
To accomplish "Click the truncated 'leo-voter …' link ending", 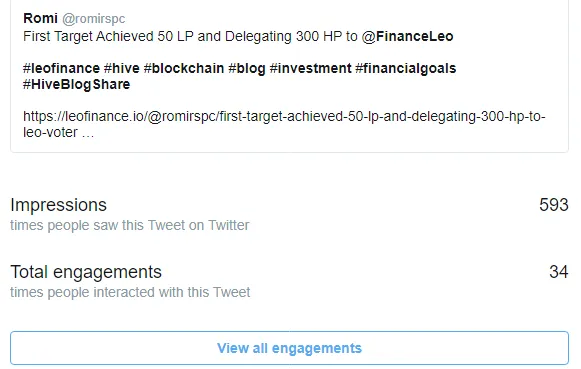I will pos(59,132).
